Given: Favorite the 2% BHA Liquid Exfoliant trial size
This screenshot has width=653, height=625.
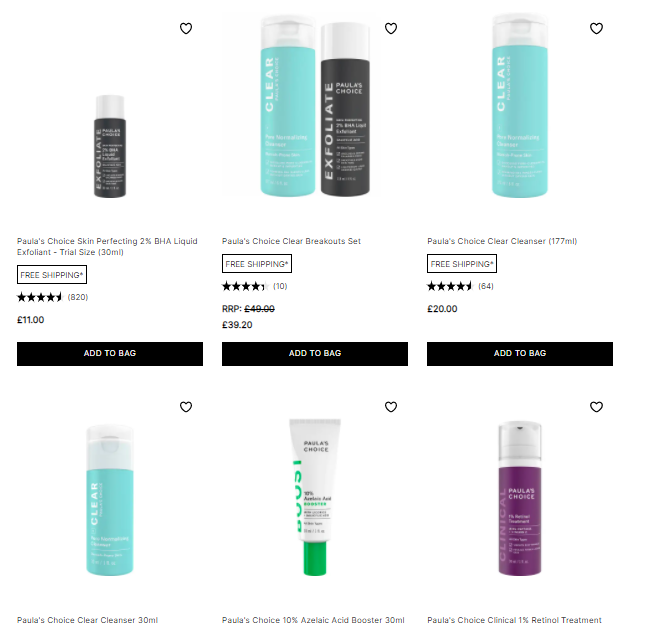Looking at the screenshot, I should [x=186, y=28].
